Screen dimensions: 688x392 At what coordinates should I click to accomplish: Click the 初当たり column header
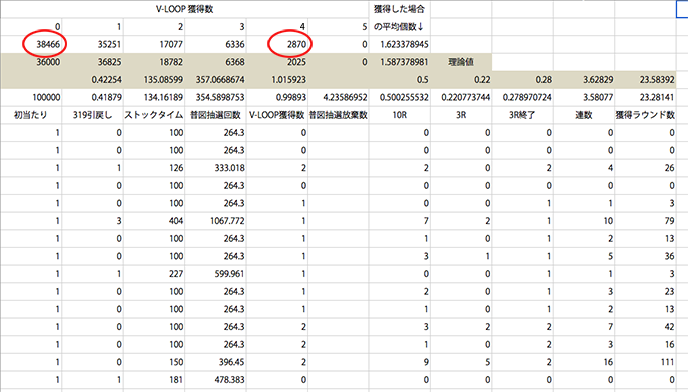(x=31, y=115)
